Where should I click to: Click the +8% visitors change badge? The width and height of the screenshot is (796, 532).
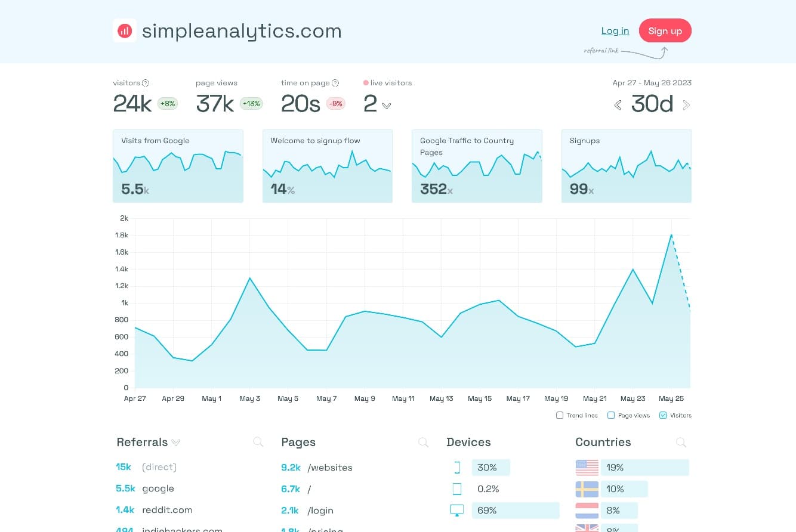[168, 104]
